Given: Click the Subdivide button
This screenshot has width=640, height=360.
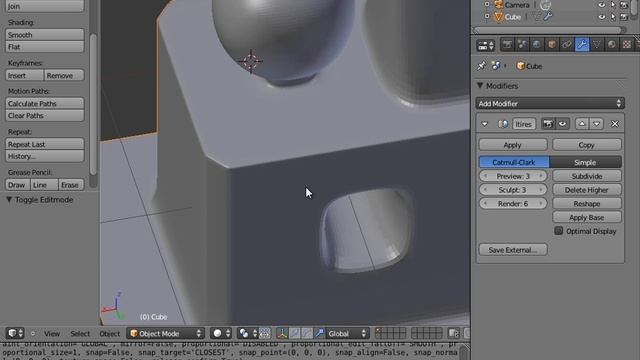Looking at the screenshot, I should click(x=587, y=176).
